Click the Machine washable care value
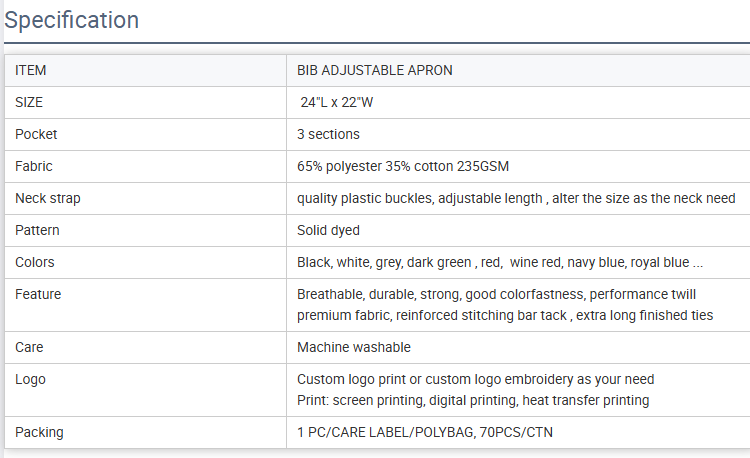The height and width of the screenshot is (458, 750). click(353, 347)
